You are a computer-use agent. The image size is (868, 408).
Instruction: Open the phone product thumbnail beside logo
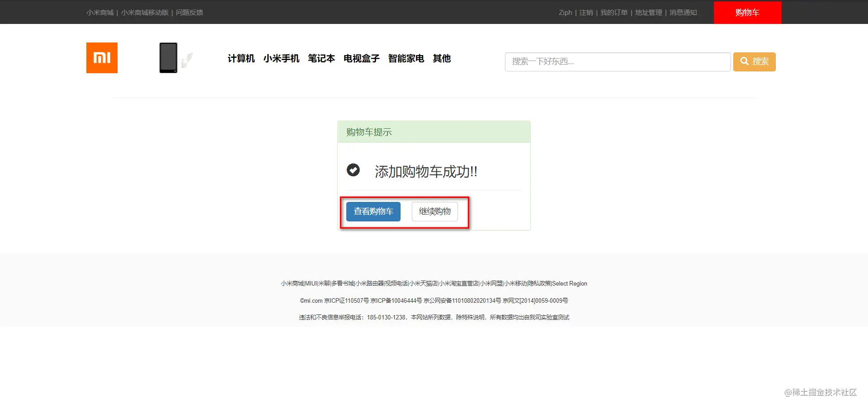click(176, 58)
